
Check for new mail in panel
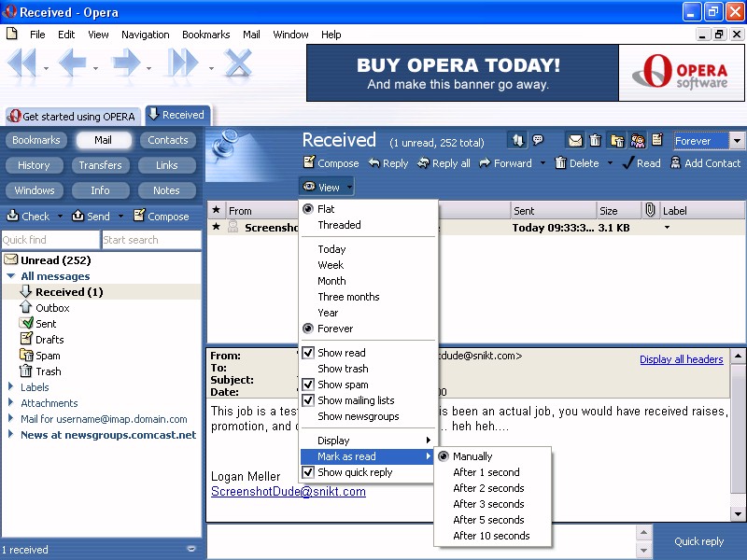pos(28,217)
